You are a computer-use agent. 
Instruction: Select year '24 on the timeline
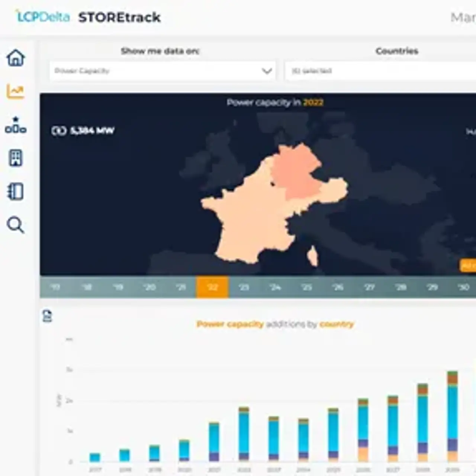(275, 287)
